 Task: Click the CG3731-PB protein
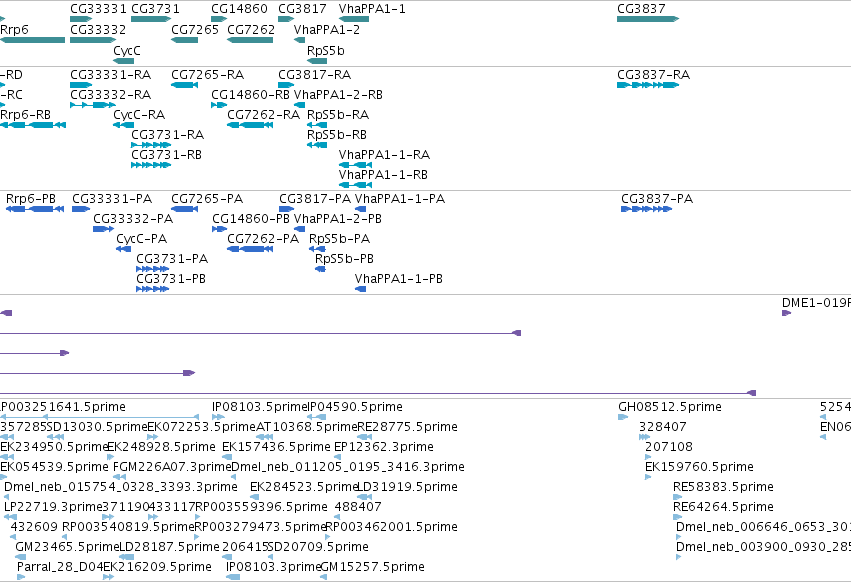click(153, 289)
